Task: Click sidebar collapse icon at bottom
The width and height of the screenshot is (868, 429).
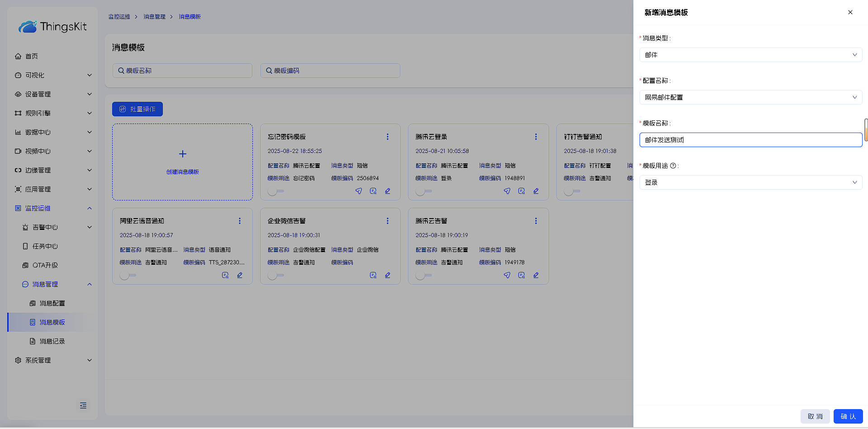Action: click(83, 405)
